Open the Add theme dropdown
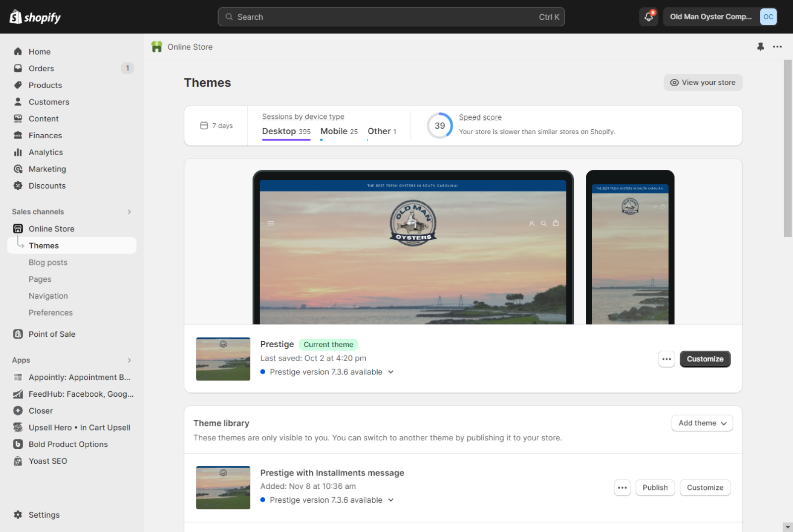Viewport: 793px width, 532px height. tap(701, 423)
